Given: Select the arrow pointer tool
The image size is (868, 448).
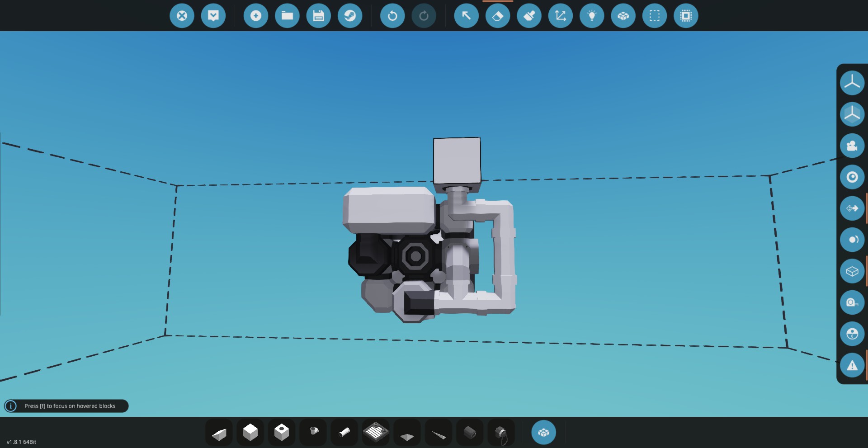Looking at the screenshot, I should pos(466,16).
